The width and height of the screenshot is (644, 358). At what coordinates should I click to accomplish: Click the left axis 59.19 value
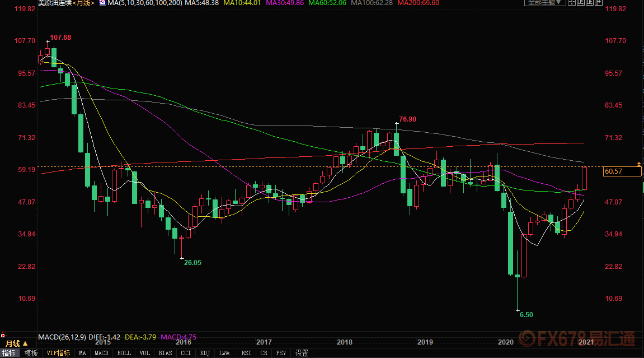coord(27,169)
